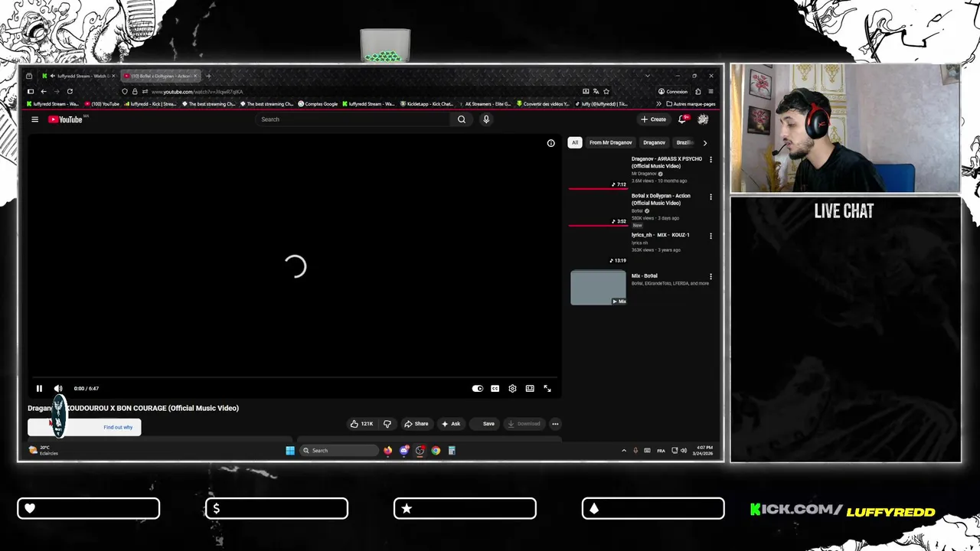Open the player settings gear
The height and width of the screenshot is (551, 980).
pos(512,389)
